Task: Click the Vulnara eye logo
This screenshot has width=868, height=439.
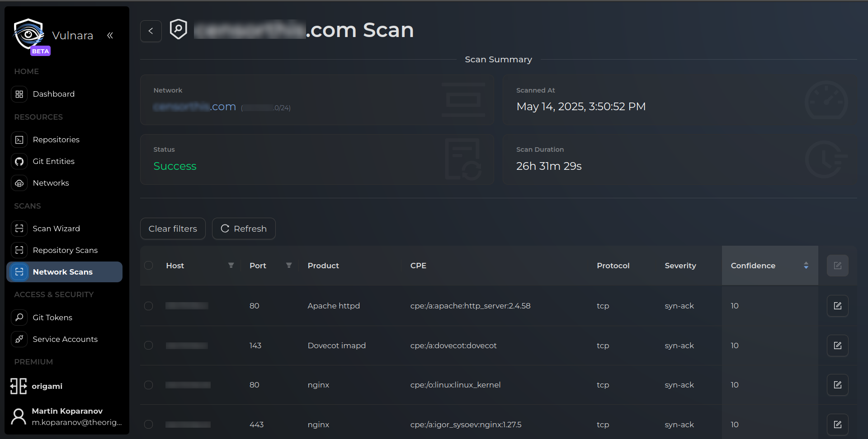Action: pyautogui.click(x=29, y=34)
